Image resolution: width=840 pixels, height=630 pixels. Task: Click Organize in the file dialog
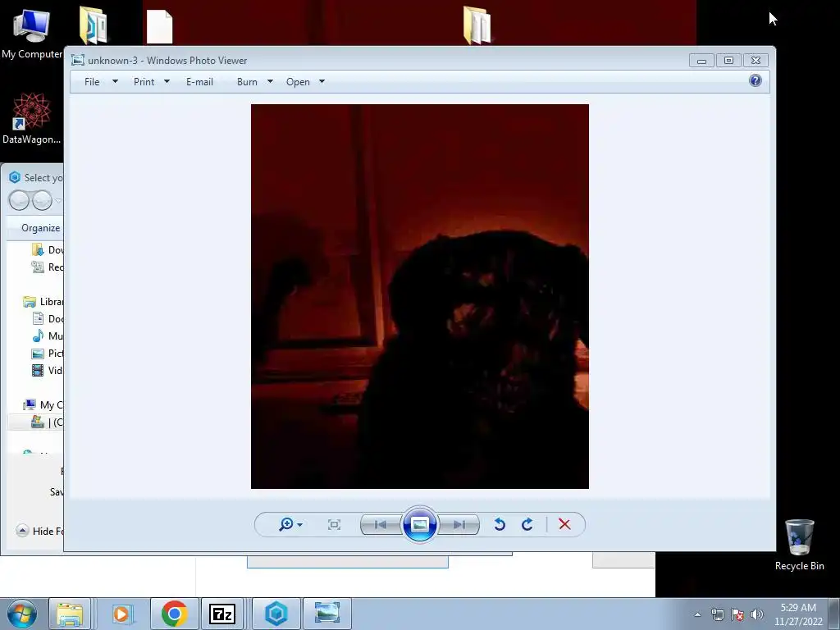click(x=41, y=228)
